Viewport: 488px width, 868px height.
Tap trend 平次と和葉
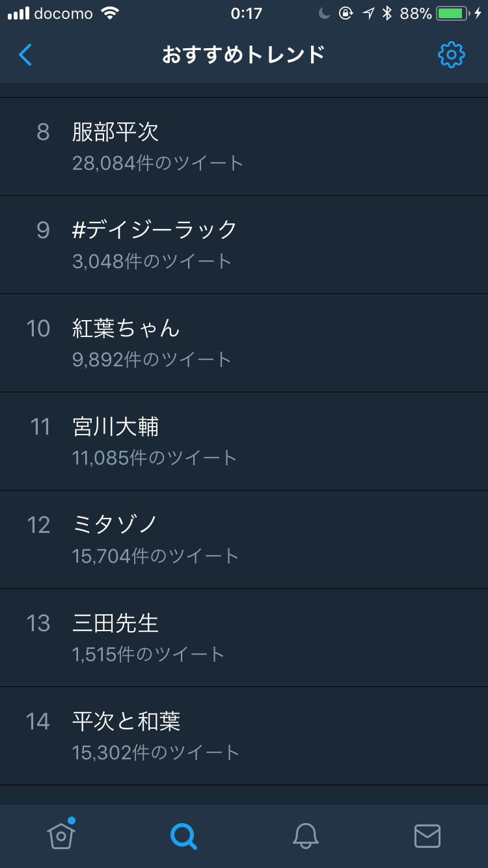(x=126, y=722)
